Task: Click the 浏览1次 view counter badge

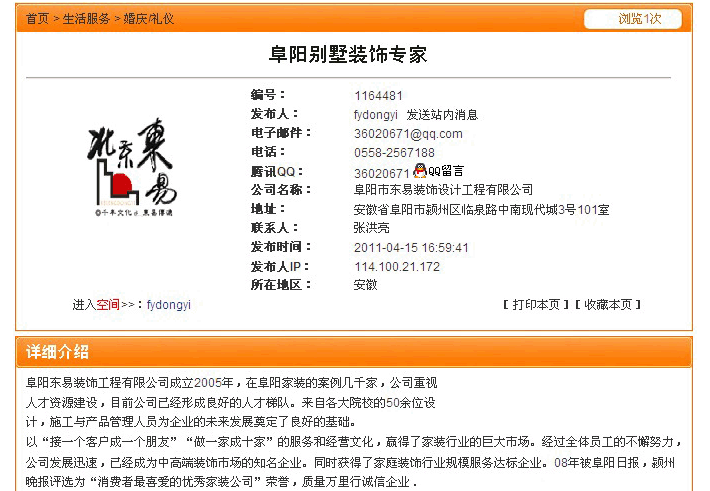Action: pos(632,19)
